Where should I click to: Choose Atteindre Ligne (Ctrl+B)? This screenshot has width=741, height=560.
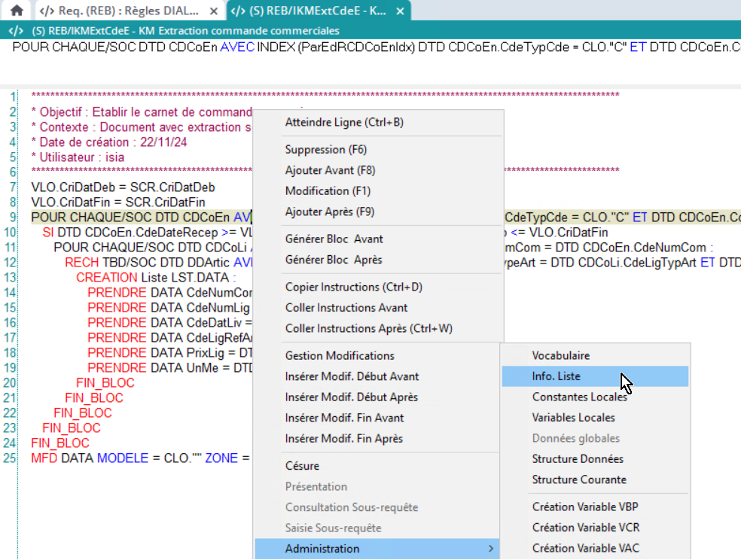point(343,122)
